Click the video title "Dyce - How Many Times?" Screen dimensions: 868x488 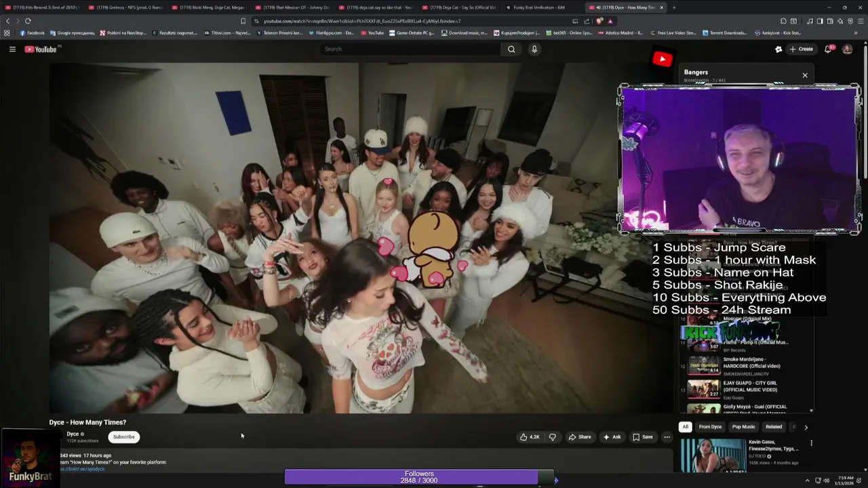[87, 422]
